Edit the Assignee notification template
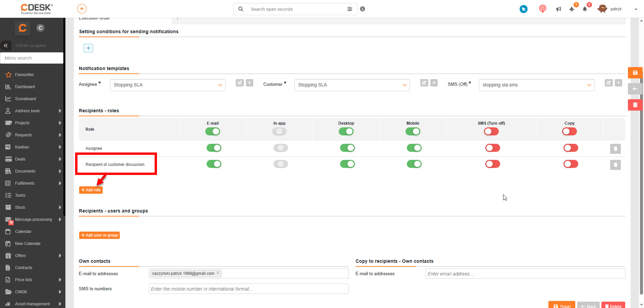Viewport: 644px width, 308px height. (239, 83)
